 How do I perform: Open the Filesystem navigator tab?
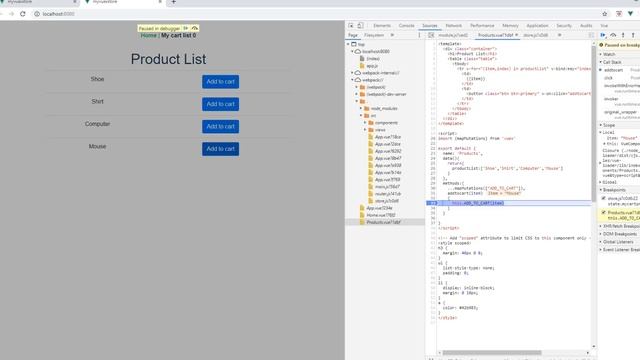[374, 36]
